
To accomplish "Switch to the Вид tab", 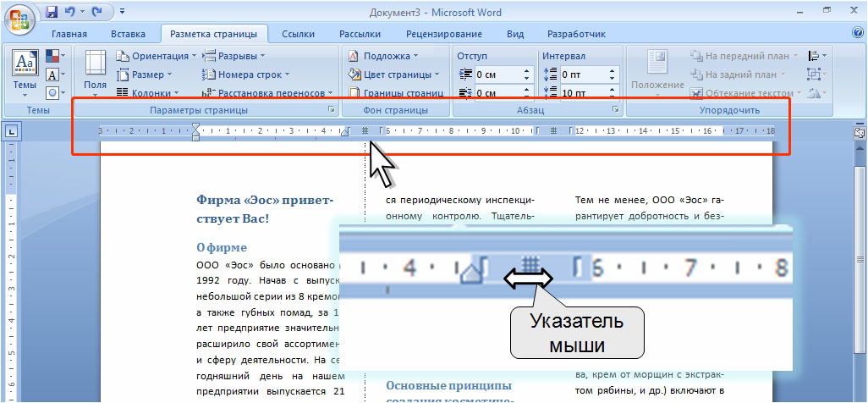I will pyautogui.click(x=515, y=34).
